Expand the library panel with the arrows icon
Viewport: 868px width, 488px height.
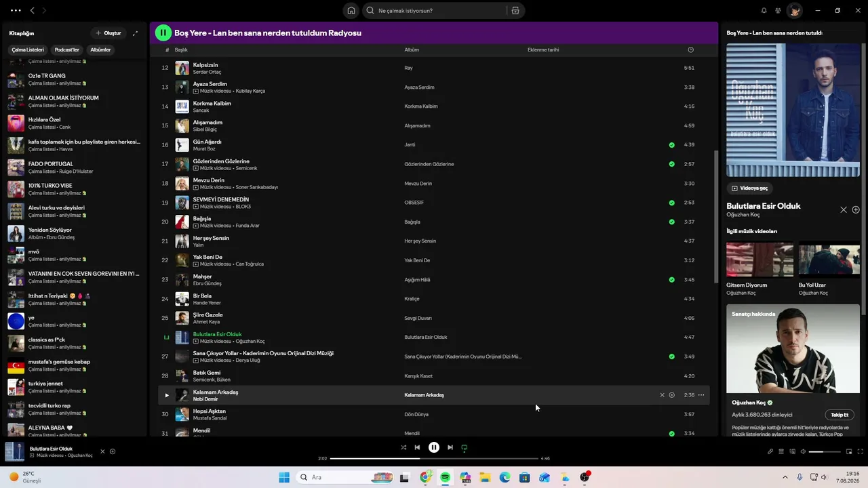135,33
